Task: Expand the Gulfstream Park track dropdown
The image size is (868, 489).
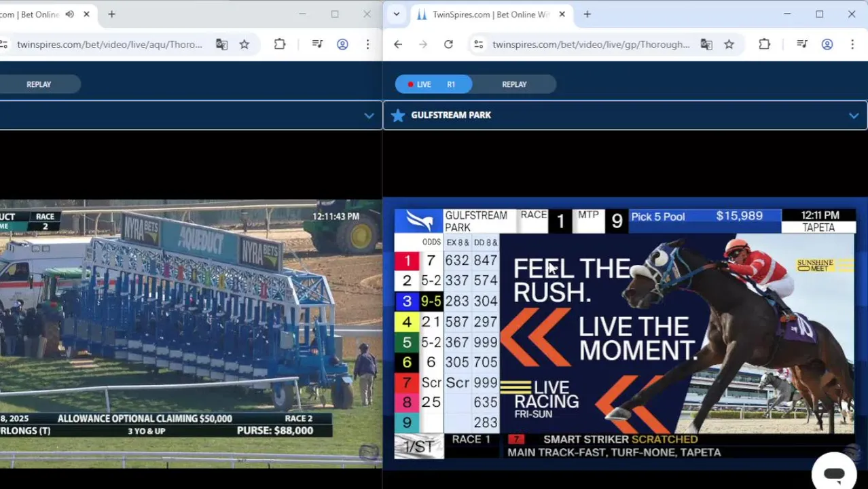Action: click(854, 115)
